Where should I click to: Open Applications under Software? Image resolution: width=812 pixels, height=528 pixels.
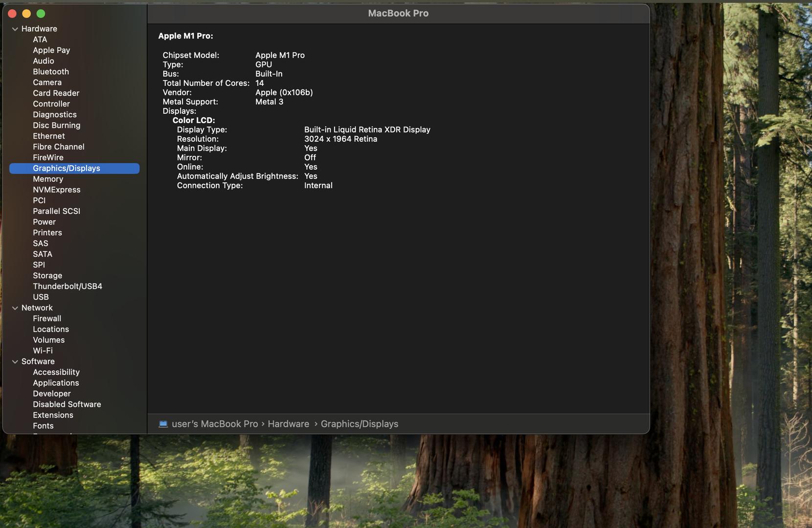click(x=56, y=383)
